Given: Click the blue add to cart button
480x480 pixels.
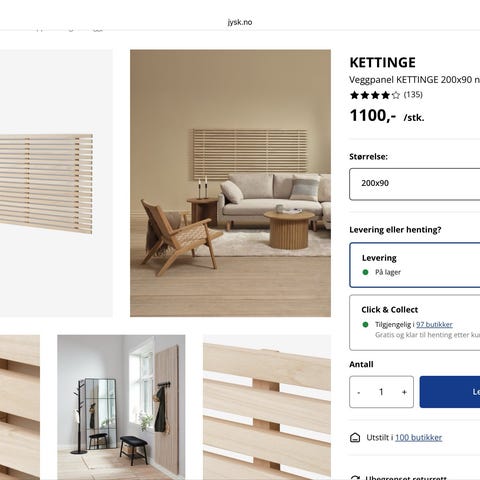Looking at the screenshot, I should click(450, 392).
